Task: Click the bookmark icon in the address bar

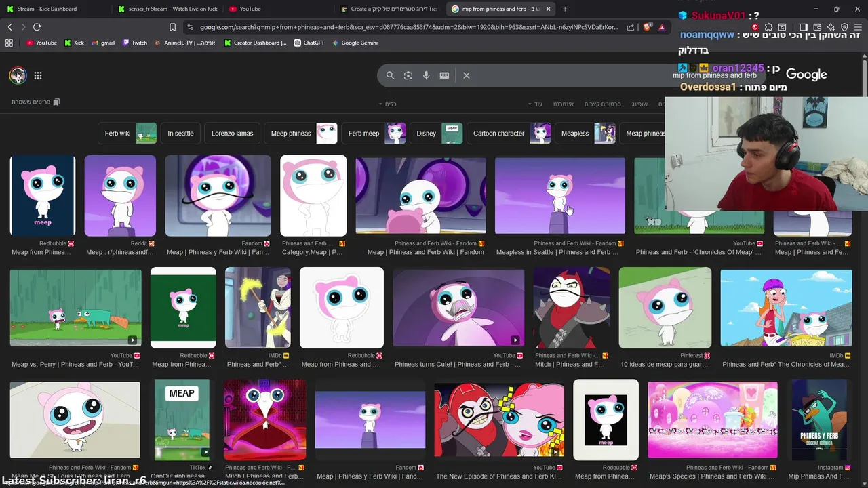Action: tap(172, 27)
